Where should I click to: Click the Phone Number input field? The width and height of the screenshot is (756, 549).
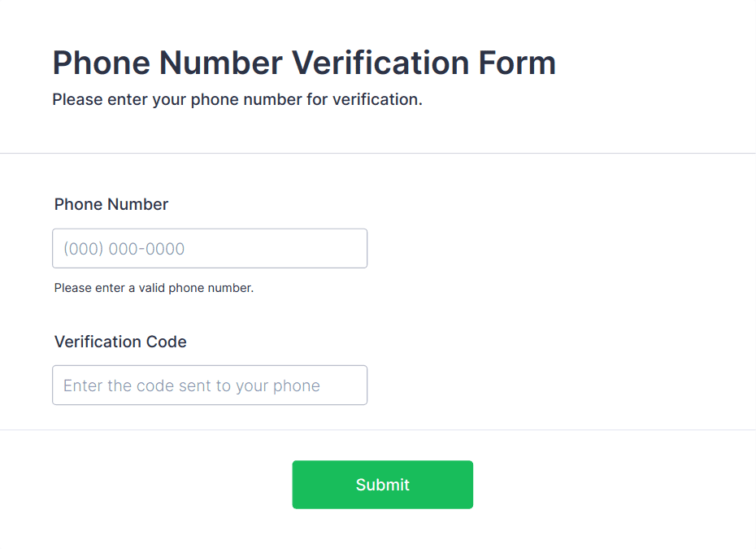(210, 248)
